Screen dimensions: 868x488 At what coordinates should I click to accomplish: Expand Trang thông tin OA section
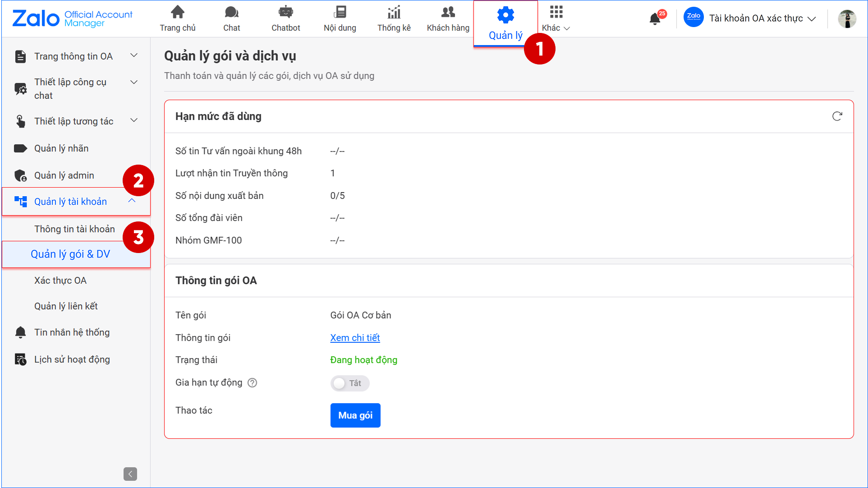pos(134,55)
